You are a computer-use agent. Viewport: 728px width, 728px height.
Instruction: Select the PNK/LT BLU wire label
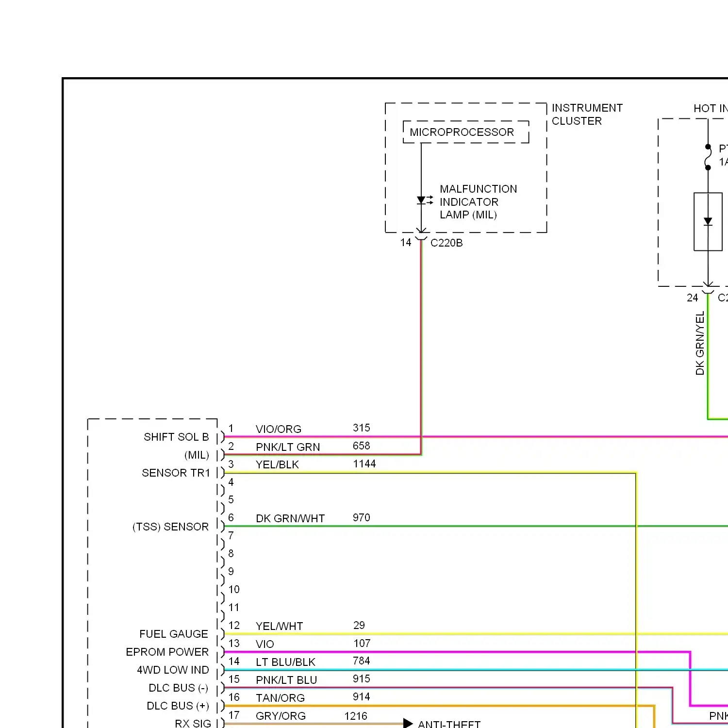pyautogui.click(x=286, y=680)
